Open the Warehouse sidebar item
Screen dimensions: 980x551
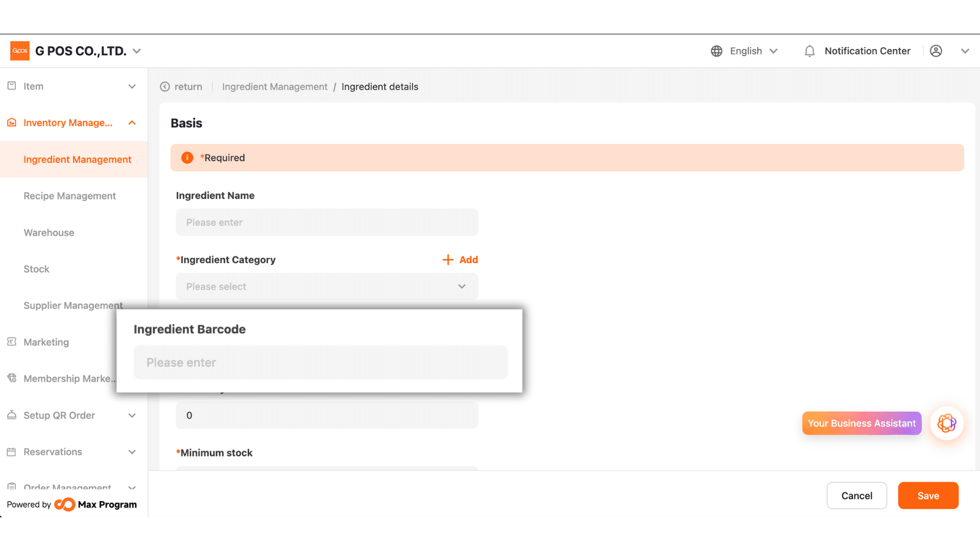pos(49,233)
